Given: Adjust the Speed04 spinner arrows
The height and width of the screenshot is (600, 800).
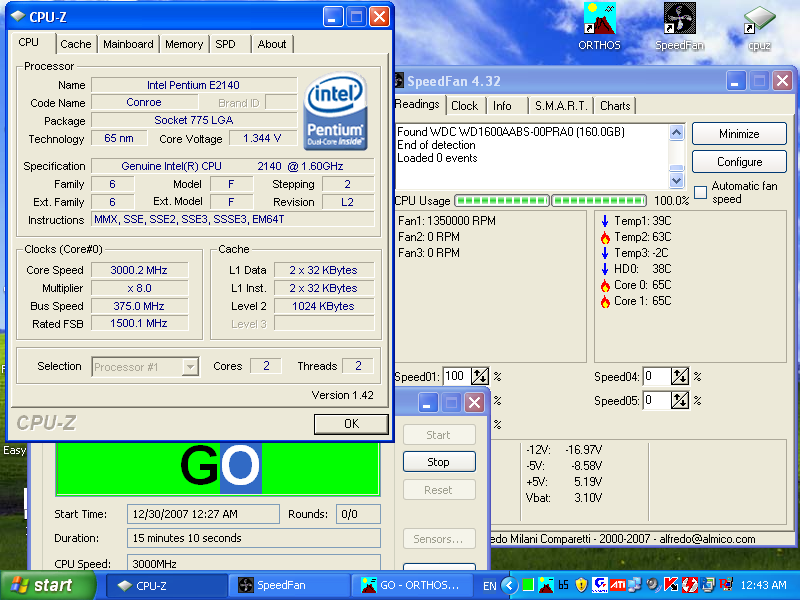Looking at the screenshot, I should 681,377.
